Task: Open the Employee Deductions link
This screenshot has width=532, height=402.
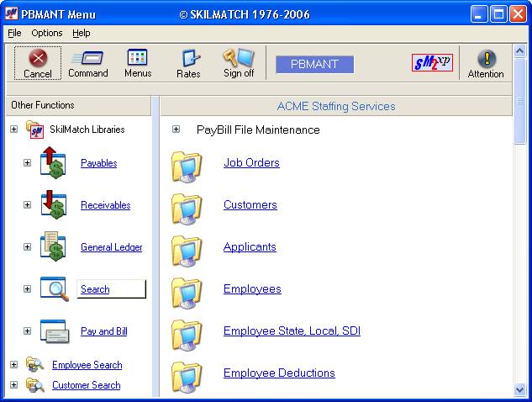Action: pos(279,373)
